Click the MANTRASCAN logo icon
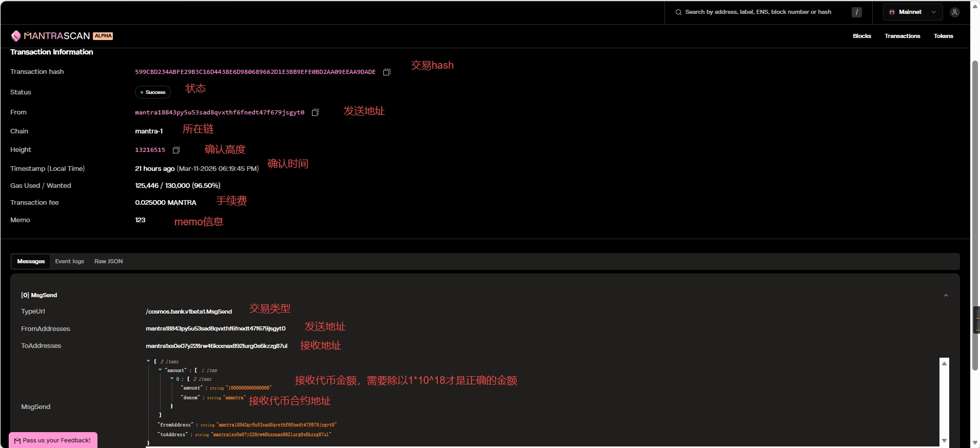This screenshot has width=980, height=448. pyautogui.click(x=16, y=35)
